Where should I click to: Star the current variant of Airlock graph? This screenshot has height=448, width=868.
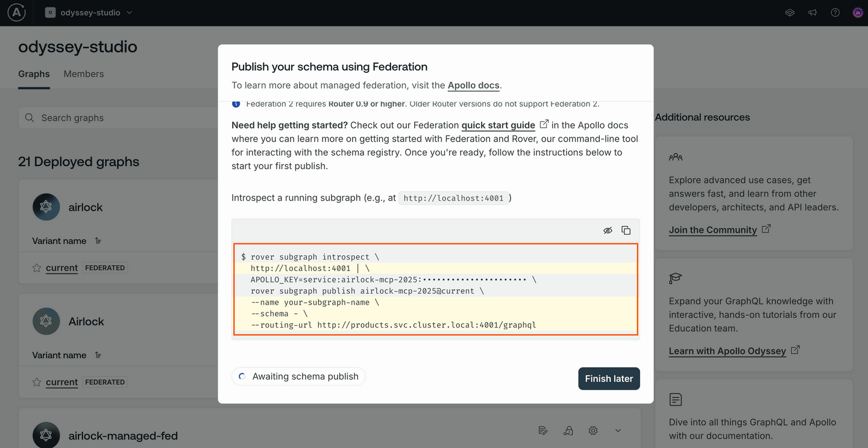pyautogui.click(x=36, y=382)
